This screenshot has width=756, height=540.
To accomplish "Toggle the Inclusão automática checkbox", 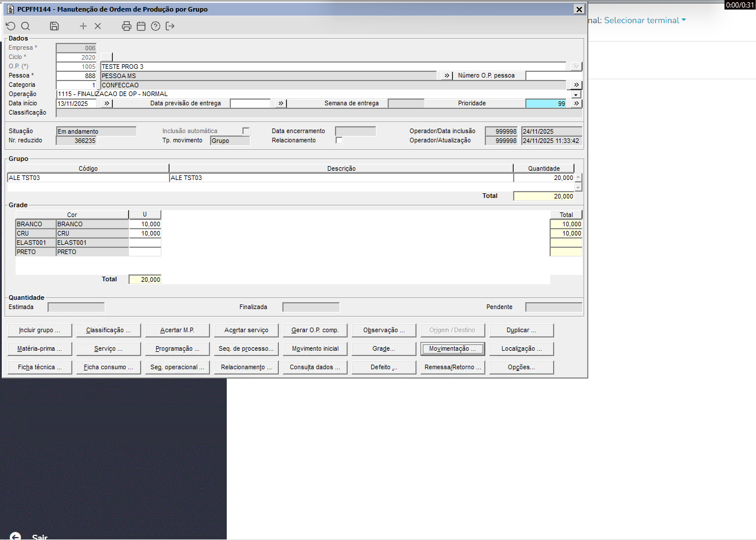I will (246, 131).
